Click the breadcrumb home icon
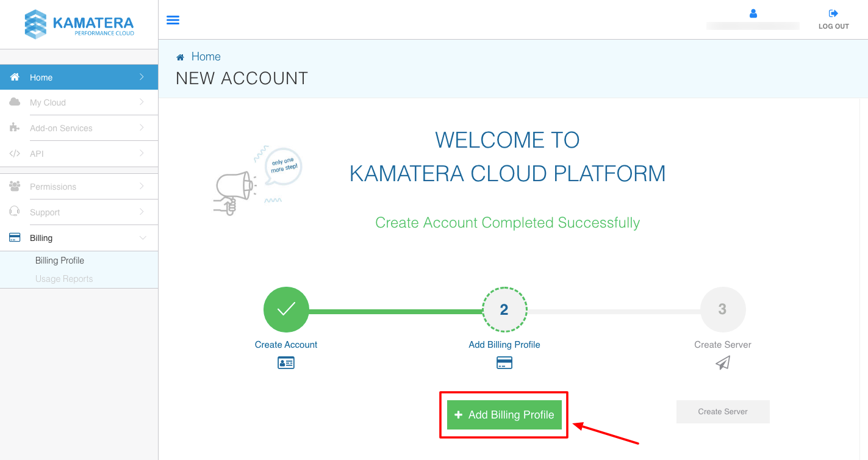The image size is (868, 460). (180, 57)
